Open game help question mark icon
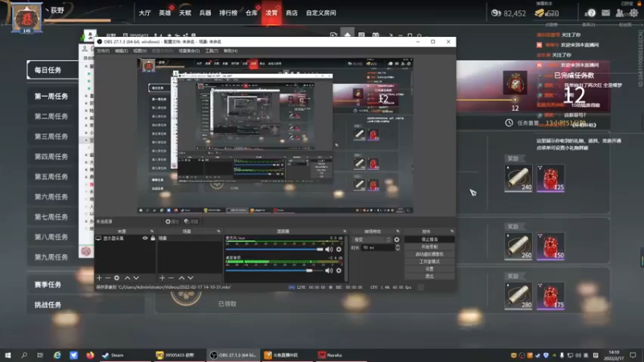Image resolution: width=644 pixels, height=362 pixels. (591, 13)
